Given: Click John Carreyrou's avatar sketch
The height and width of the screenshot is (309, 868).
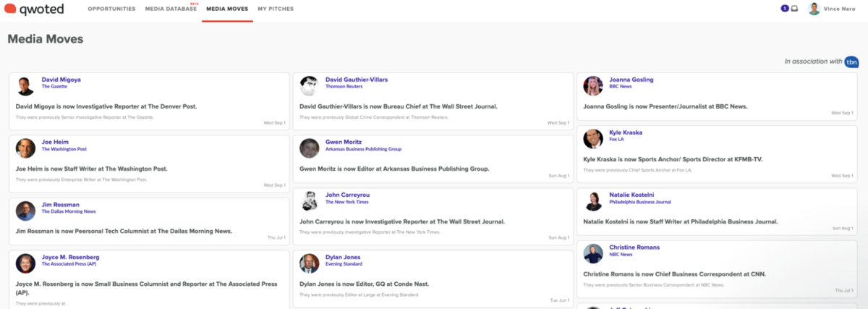Looking at the screenshot, I should click(x=310, y=200).
